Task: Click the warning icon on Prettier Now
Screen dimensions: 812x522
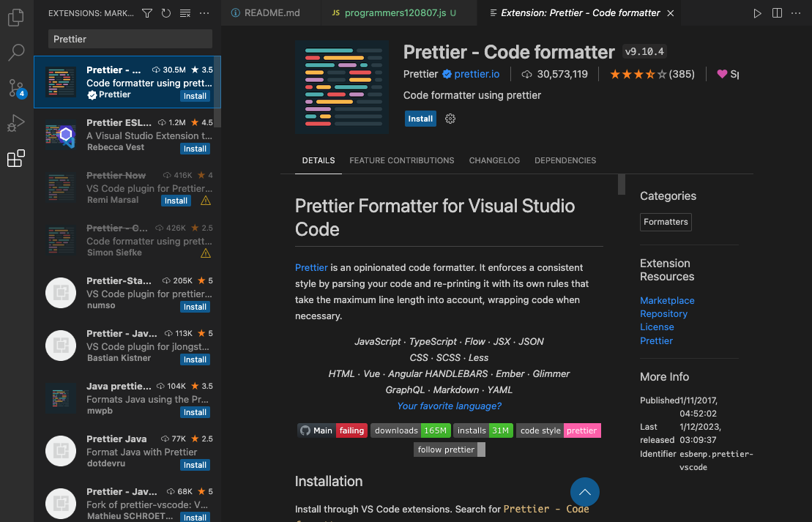Action: point(206,201)
